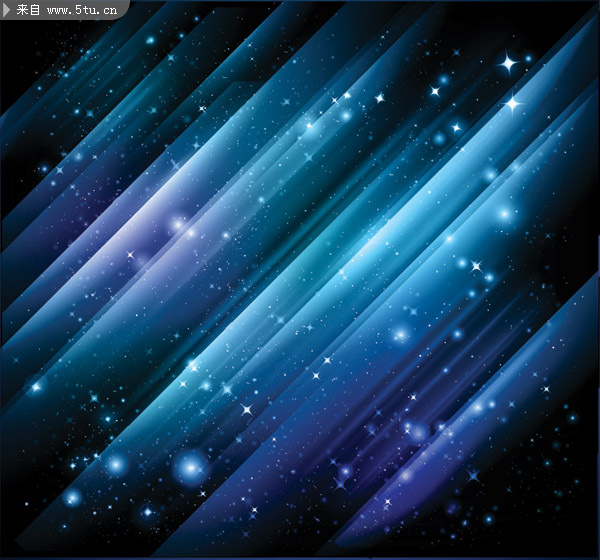Click the big glowing blue orb near bottom left
600x560 pixels.
(x=188, y=466)
